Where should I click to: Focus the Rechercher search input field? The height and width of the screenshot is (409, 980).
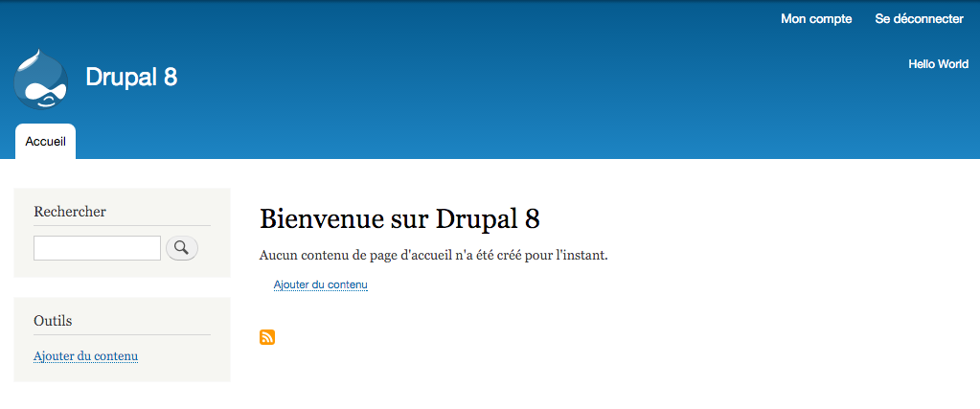pos(97,248)
